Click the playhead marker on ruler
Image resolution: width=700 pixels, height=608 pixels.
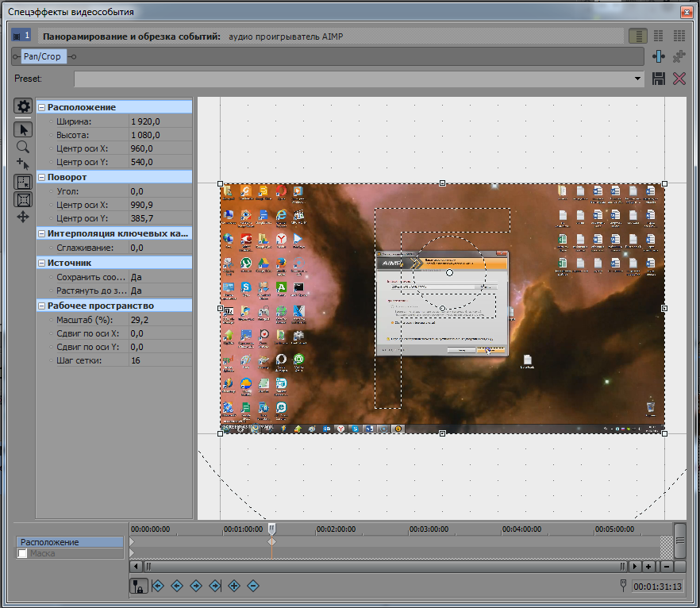(x=272, y=529)
